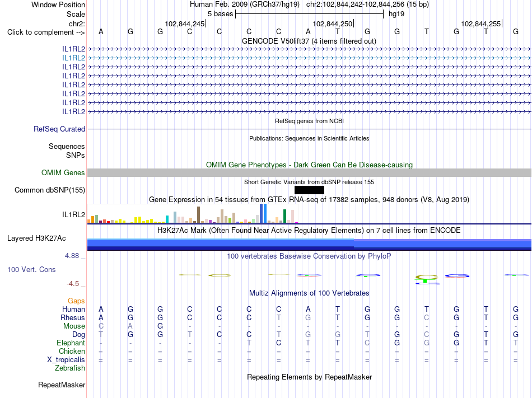Click the "hg19" label next to scale bar
This screenshot has height=398, width=532.
(x=396, y=14)
